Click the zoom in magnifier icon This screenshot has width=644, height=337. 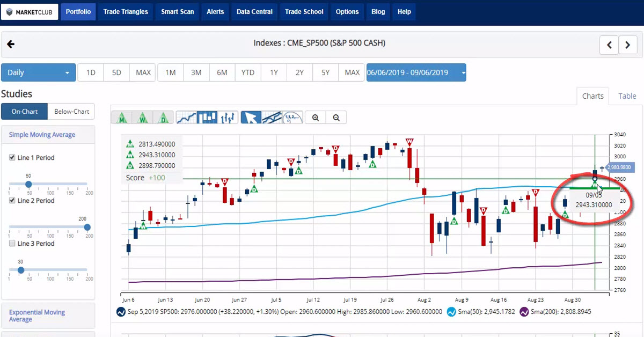coord(315,117)
